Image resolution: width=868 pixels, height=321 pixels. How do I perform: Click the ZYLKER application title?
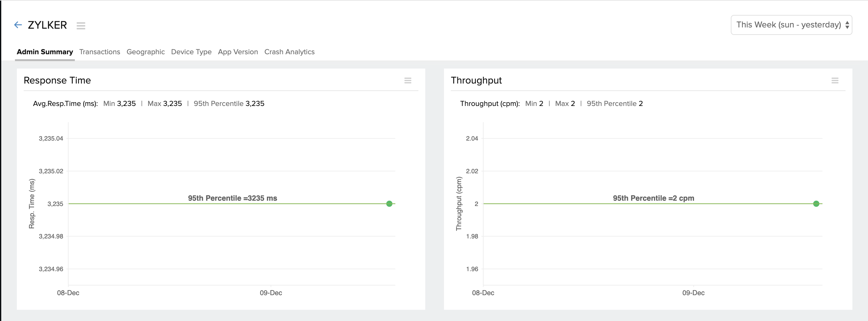click(x=47, y=25)
